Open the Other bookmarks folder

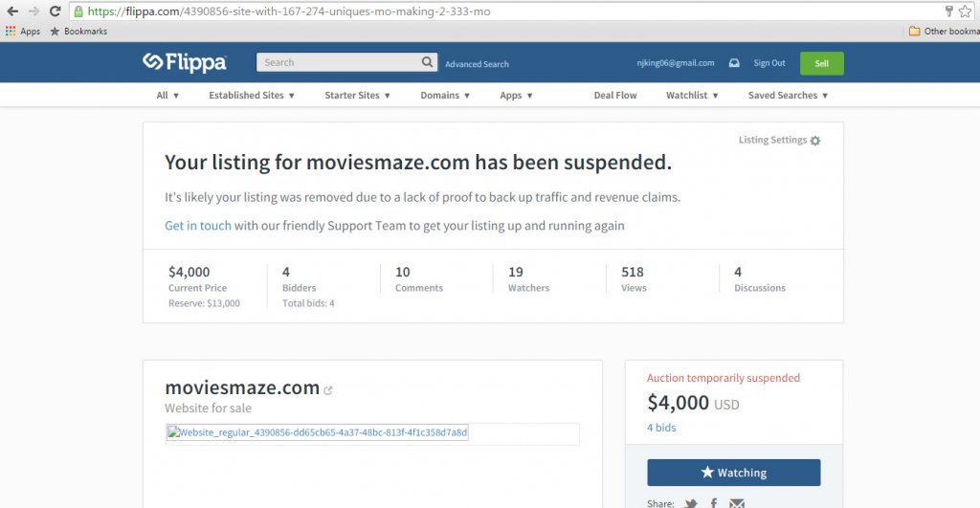[945, 32]
